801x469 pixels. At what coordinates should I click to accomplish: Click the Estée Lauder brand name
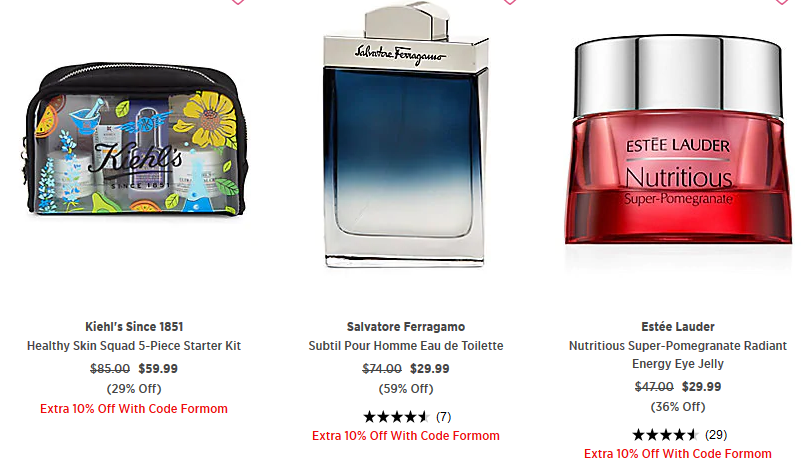[678, 326]
